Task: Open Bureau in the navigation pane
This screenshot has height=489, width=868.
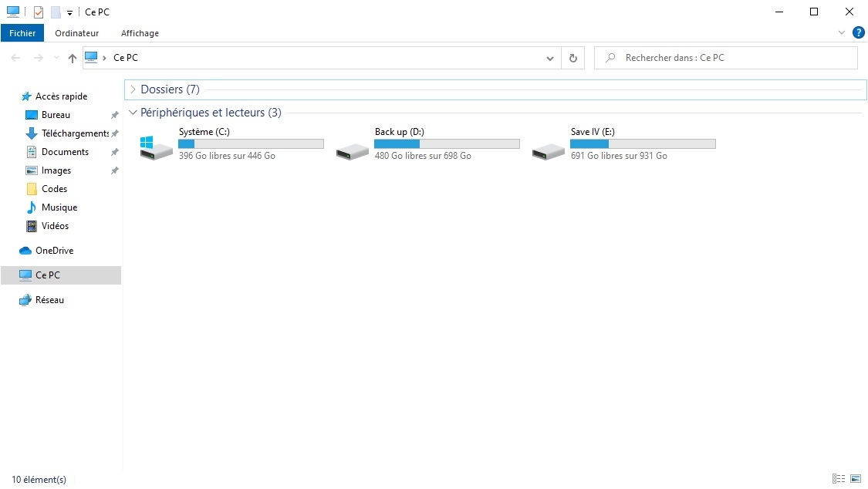Action: click(x=56, y=115)
